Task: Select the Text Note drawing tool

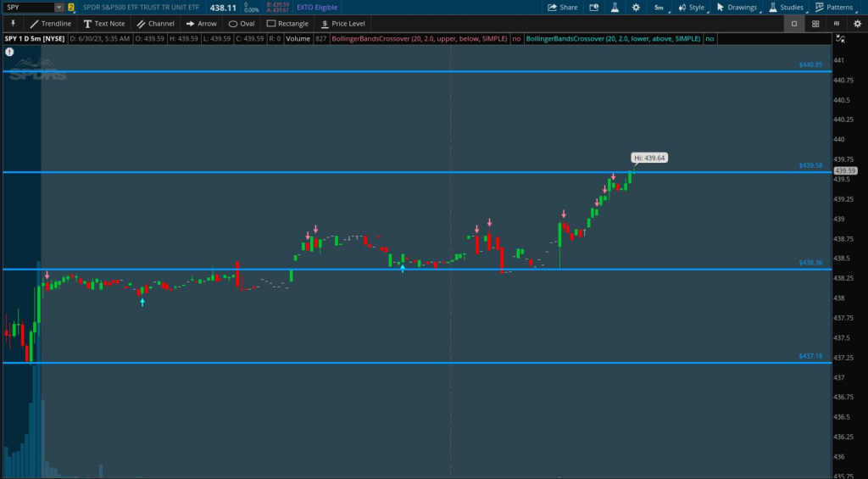Action: (x=104, y=23)
